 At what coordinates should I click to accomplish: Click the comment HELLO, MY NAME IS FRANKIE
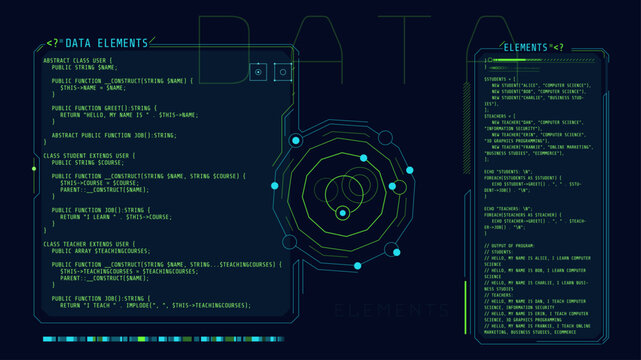pos(537,329)
